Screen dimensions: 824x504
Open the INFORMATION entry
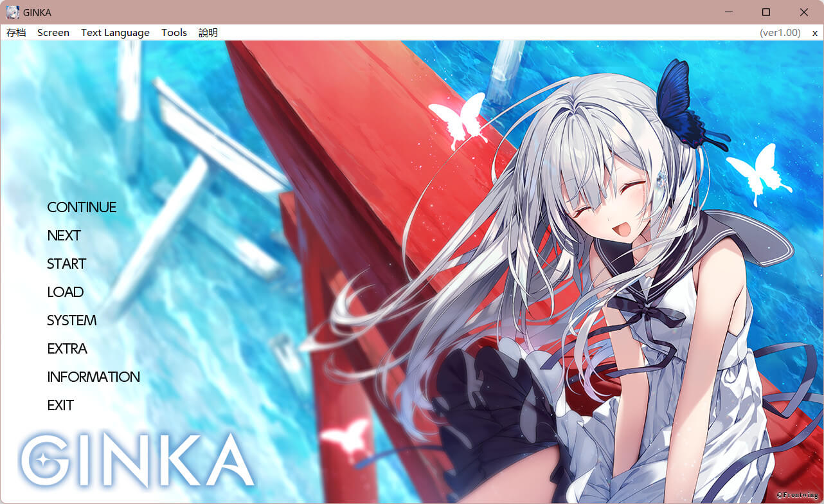94,377
